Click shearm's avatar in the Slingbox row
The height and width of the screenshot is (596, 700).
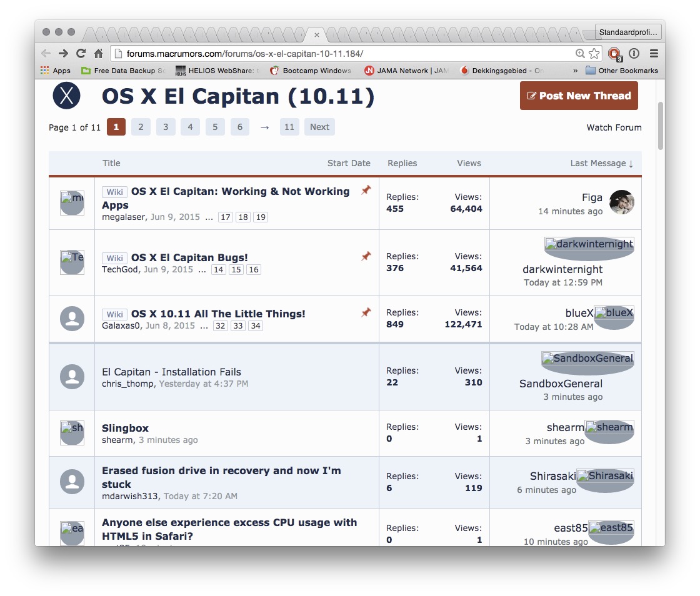pos(72,433)
